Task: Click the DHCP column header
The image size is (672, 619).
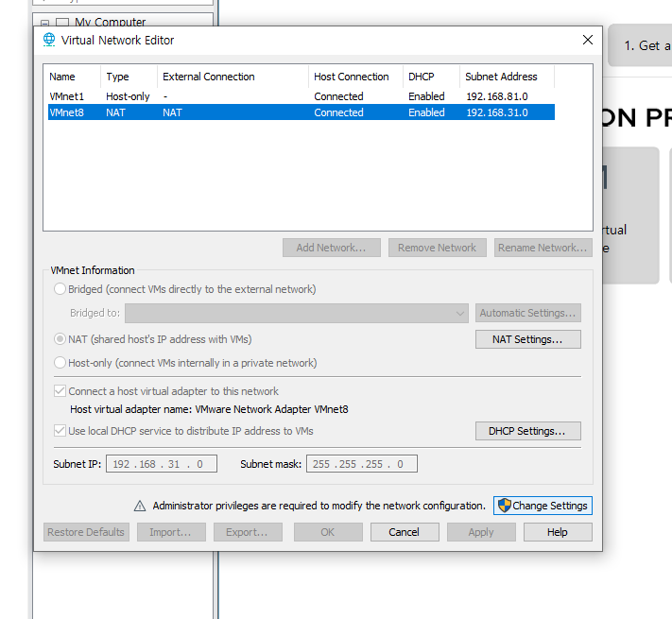Action: coord(431,77)
